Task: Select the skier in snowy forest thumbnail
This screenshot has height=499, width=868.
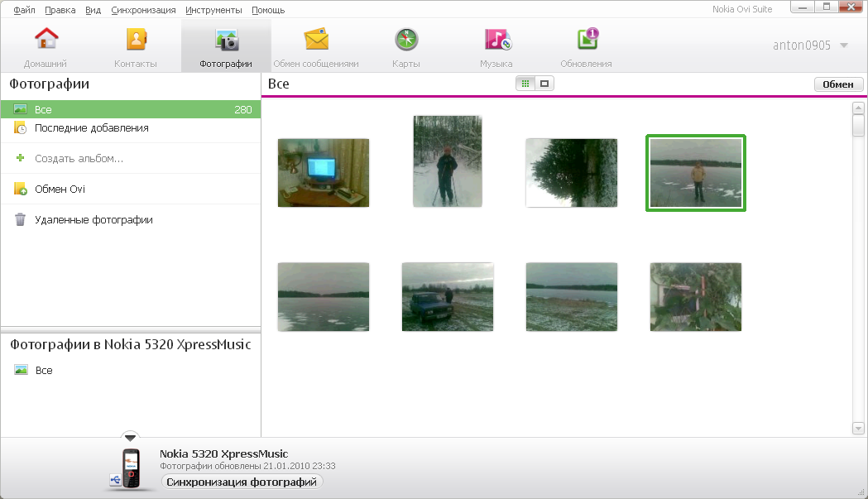Action: [448, 161]
